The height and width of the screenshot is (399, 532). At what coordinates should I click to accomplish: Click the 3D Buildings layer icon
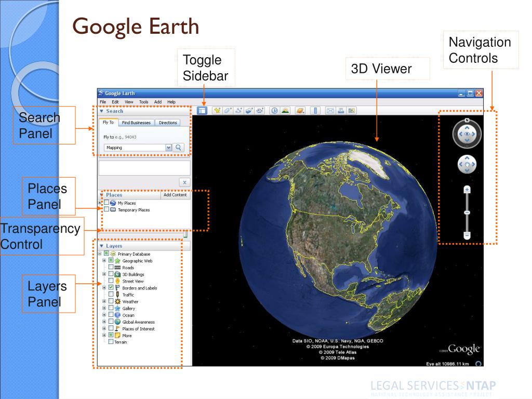[x=117, y=274]
